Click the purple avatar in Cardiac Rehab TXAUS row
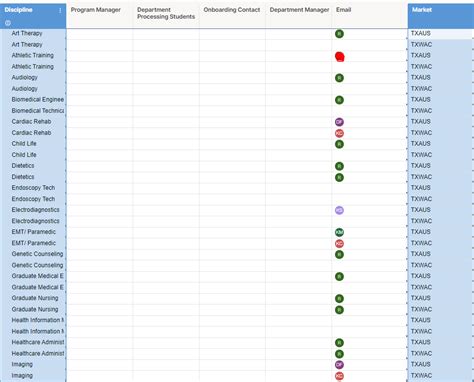This screenshot has width=474, height=382. [x=339, y=122]
